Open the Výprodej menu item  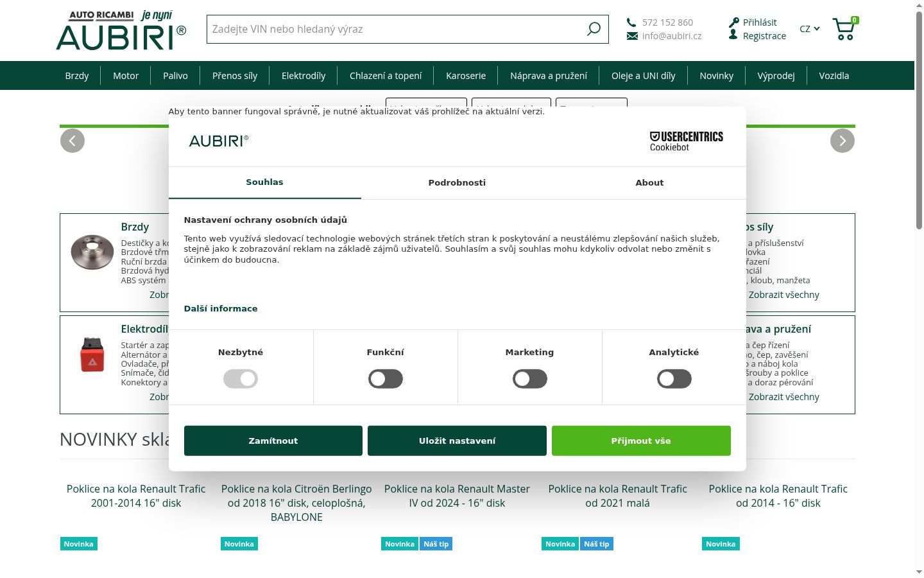[x=776, y=76]
